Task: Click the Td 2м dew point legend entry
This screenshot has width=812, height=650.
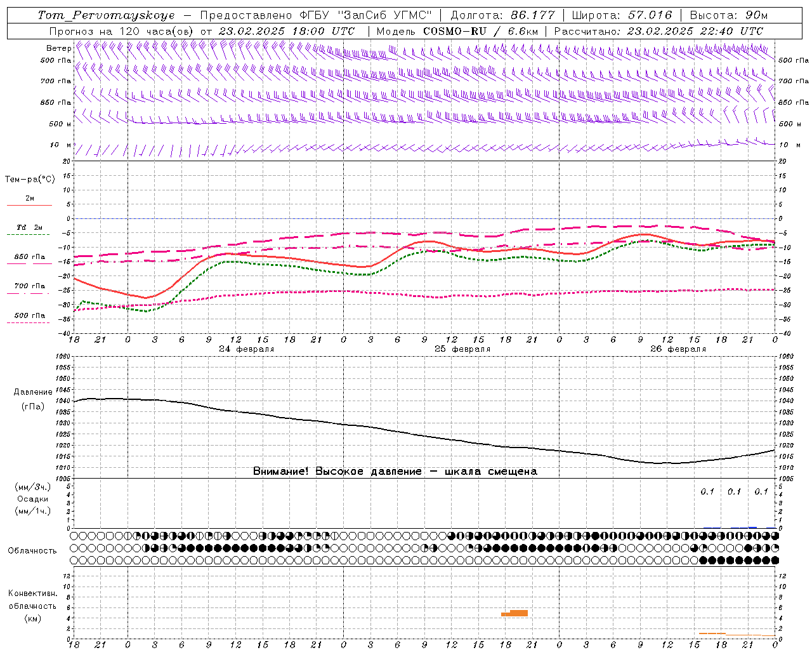Action: [x=29, y=227]
